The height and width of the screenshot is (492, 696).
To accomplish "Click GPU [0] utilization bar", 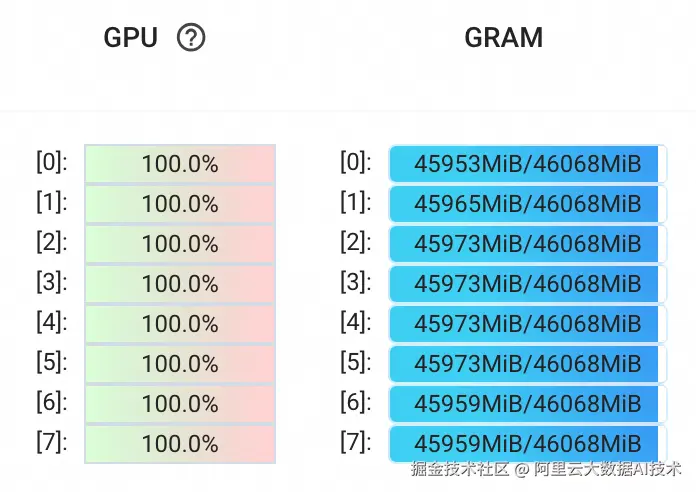I will (x=180, y=164).
